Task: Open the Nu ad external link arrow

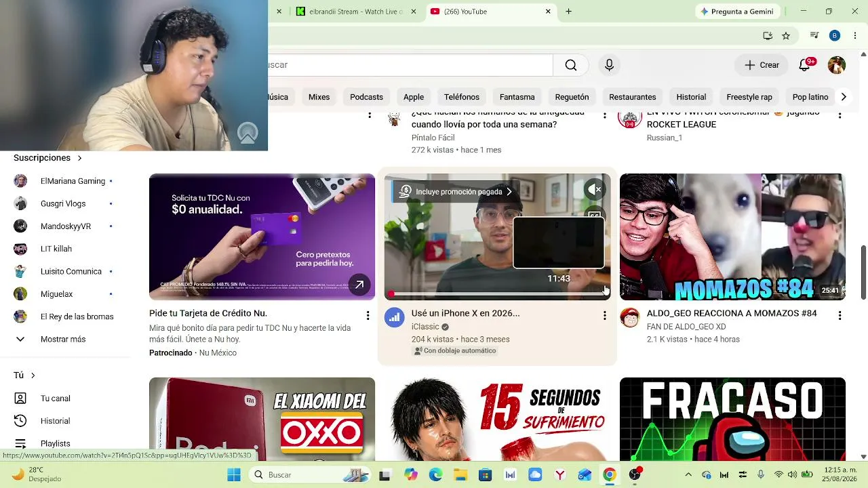Action: click(x=359, y=285)
